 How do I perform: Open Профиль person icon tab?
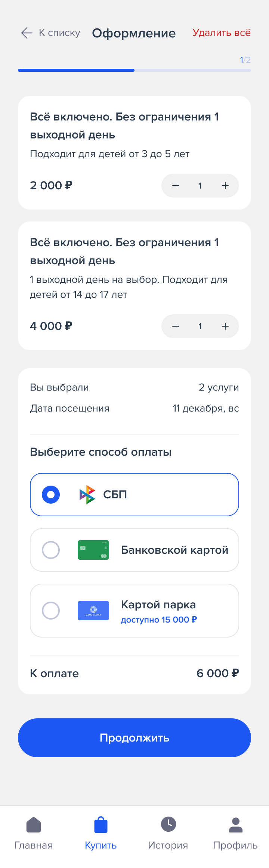[x=235, y=834]
